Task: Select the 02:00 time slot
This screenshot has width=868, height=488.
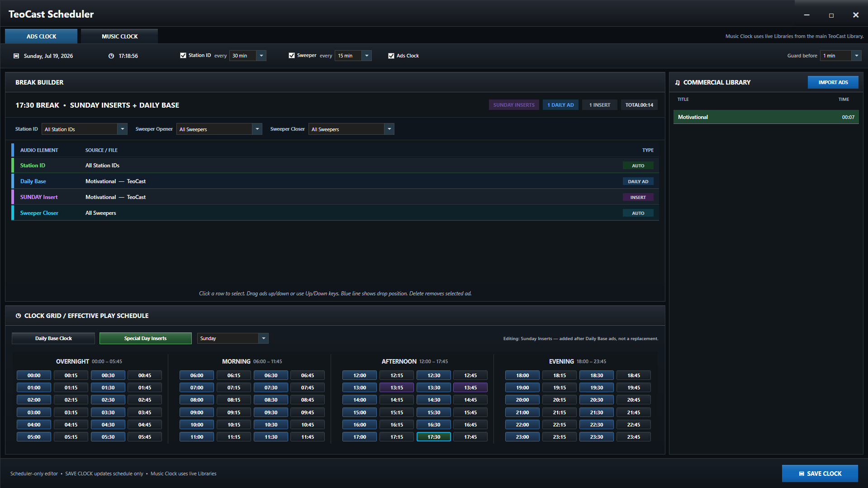Action: click(34, 400)
